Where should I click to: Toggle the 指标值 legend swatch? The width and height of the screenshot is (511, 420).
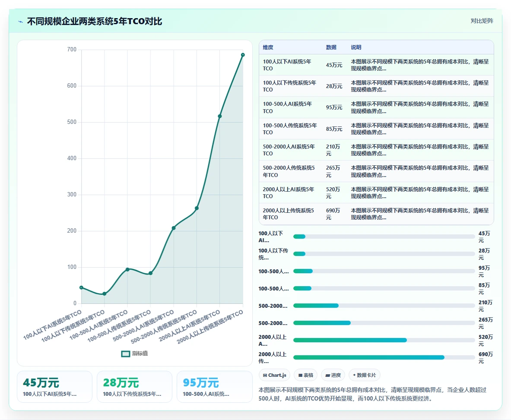pyautogui.click(x=125, y=354)
